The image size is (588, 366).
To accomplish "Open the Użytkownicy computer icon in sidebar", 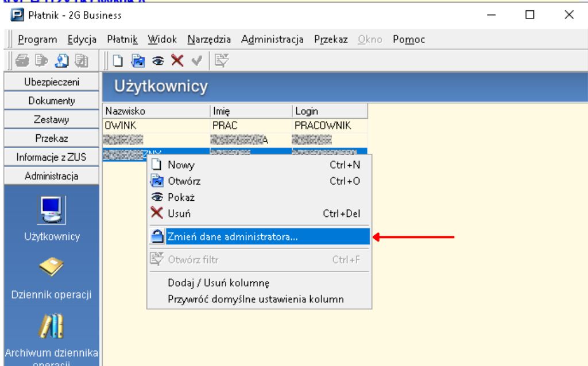I will coord(51,210).
